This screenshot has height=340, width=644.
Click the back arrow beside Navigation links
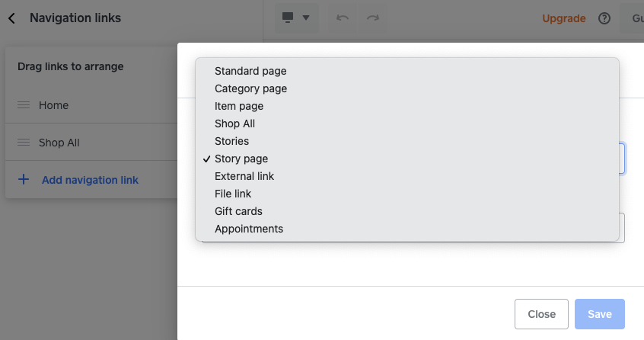tap(11, 18)
